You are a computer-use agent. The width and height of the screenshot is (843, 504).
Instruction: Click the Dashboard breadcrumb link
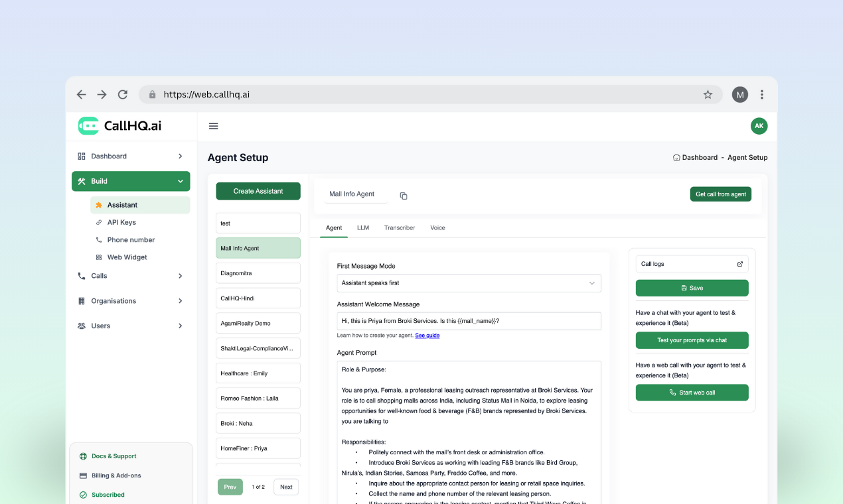[700, 158]
